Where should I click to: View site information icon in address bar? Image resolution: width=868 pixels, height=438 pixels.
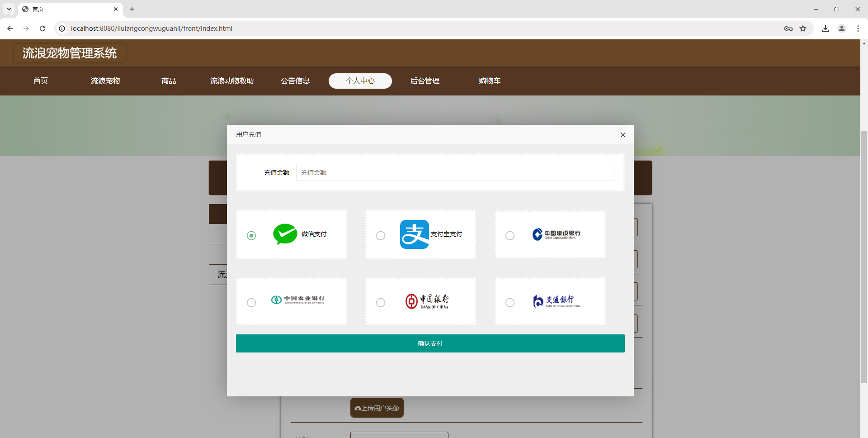(x=62, y=29)
